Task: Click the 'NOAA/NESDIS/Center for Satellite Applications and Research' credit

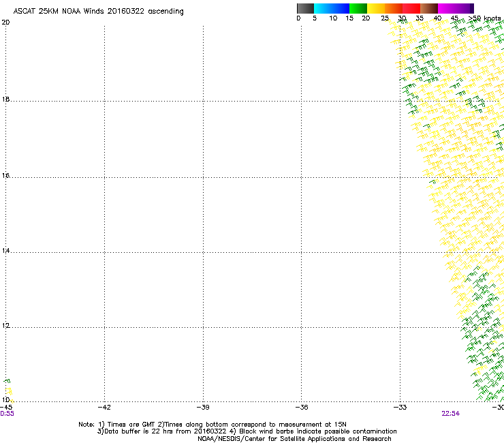Action: [294, 439]
